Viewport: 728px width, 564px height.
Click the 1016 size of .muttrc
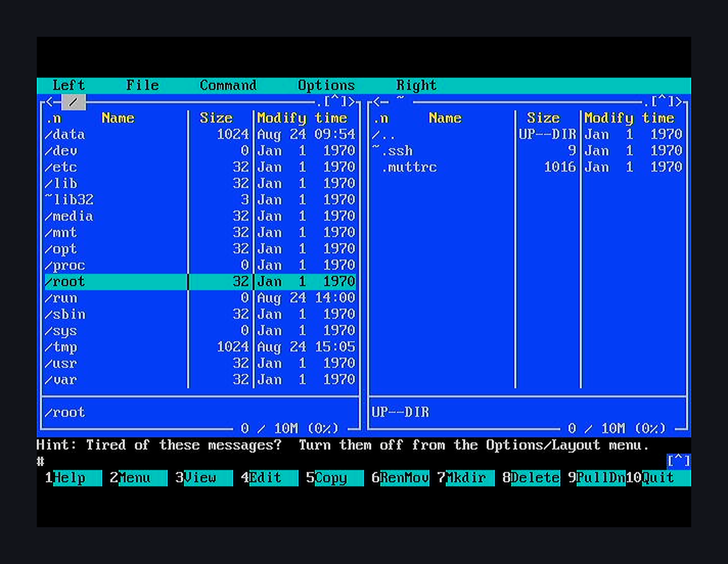pyautogui.click(x=560, y=167)
